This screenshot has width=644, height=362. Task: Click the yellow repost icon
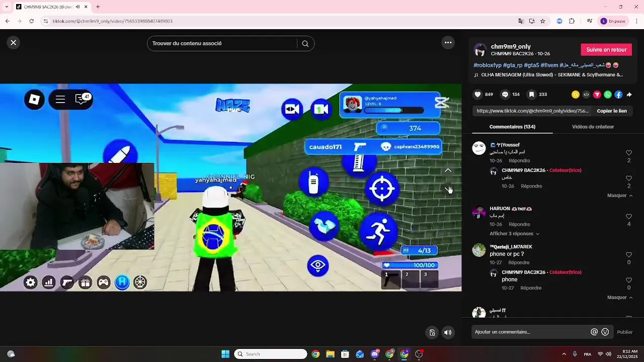(x=576, y=95)
